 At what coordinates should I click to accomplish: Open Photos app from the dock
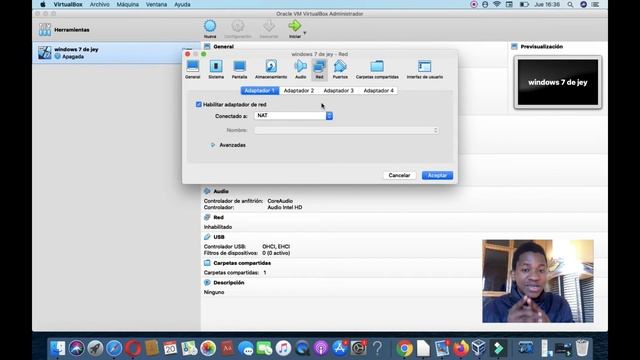click(x=208, y=348)
